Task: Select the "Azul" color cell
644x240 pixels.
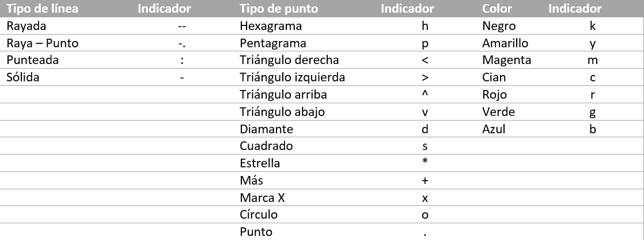Action: tap(494, 129)
